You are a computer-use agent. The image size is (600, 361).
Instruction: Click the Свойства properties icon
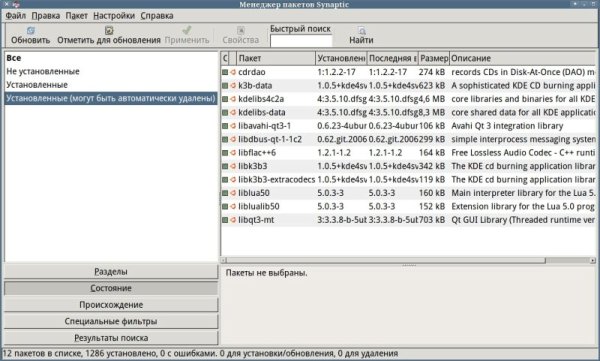(x=240, y=30)
